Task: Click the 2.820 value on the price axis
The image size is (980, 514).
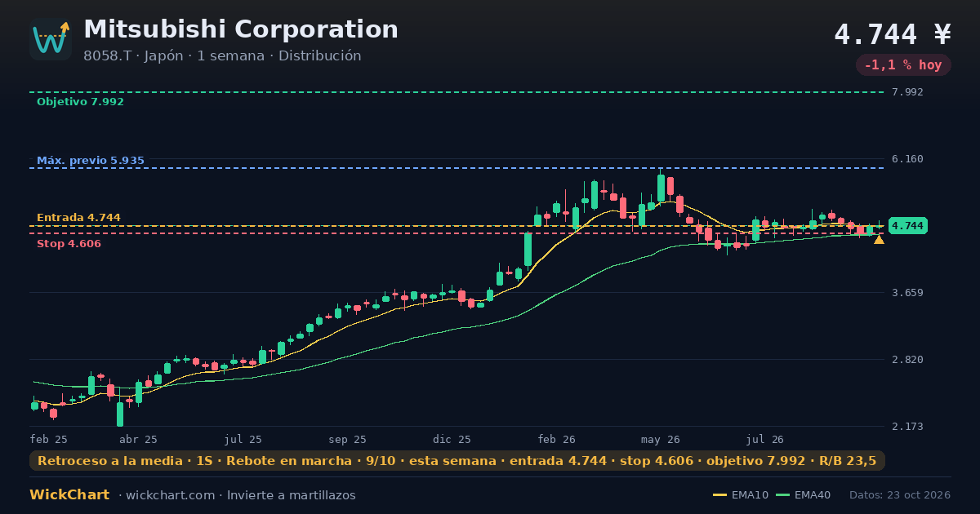Action: 908,360
